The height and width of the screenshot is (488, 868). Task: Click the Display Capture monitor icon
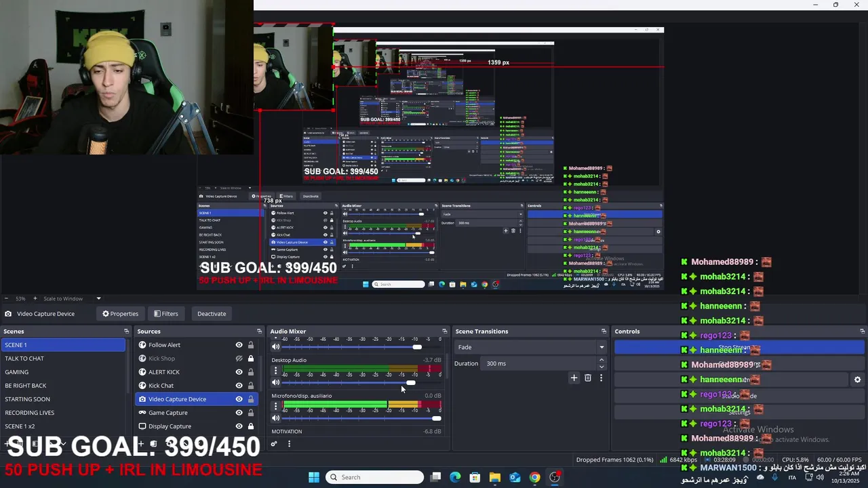point(142,426)
